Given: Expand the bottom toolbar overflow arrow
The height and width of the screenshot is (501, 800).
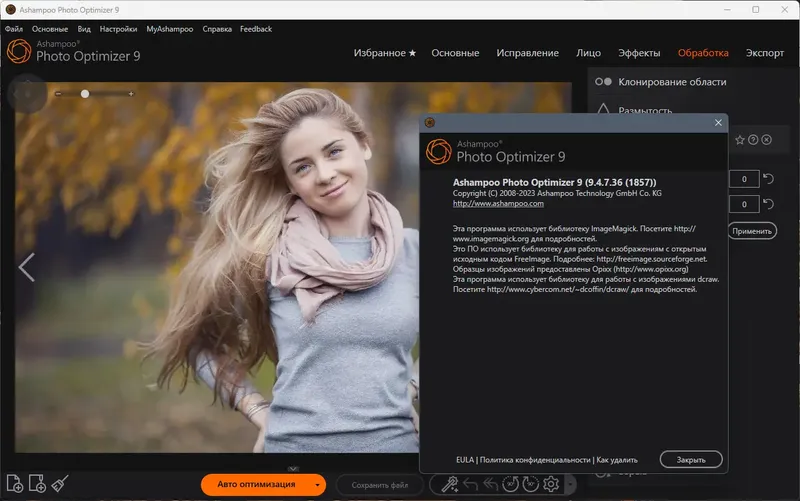Looking at the screenshot, I should [570, 484].
